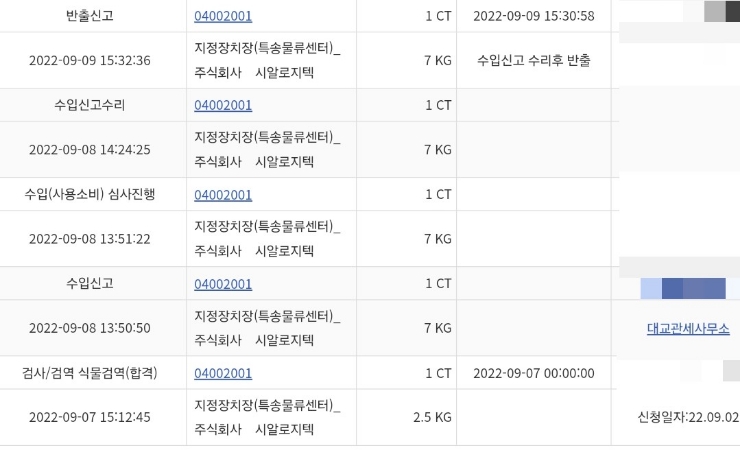The width and height of the screenshot is (740, 450).
Task: Select the 2022-09-08 14:24:25 timestamp cell
Action: [90, 150]
